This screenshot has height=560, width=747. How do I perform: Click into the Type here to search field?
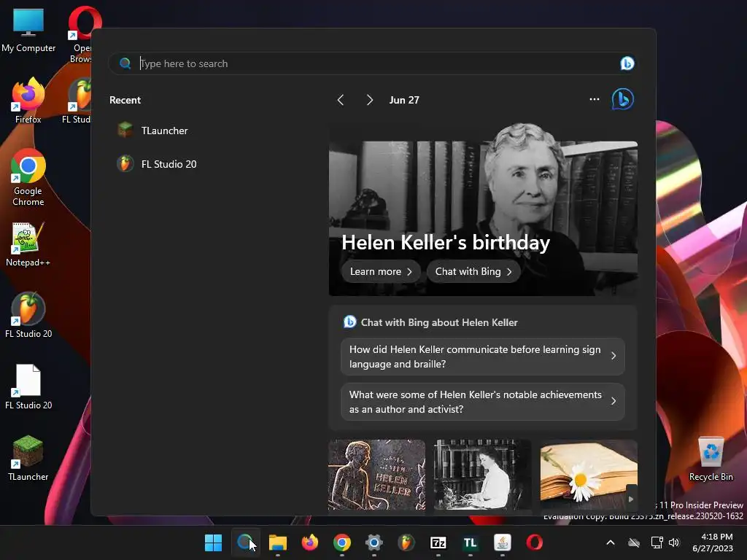point(374,63)
